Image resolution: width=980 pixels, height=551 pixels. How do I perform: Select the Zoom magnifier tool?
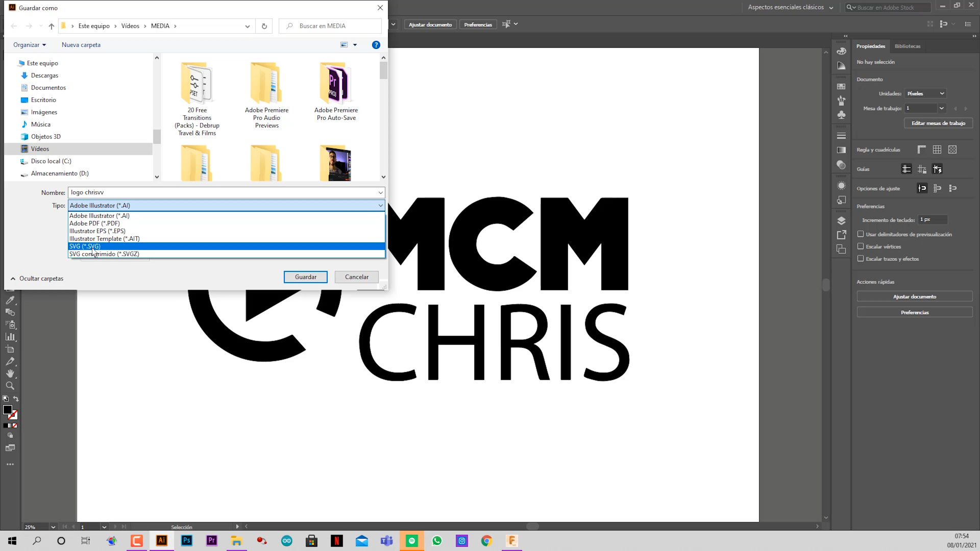point(10,386)
